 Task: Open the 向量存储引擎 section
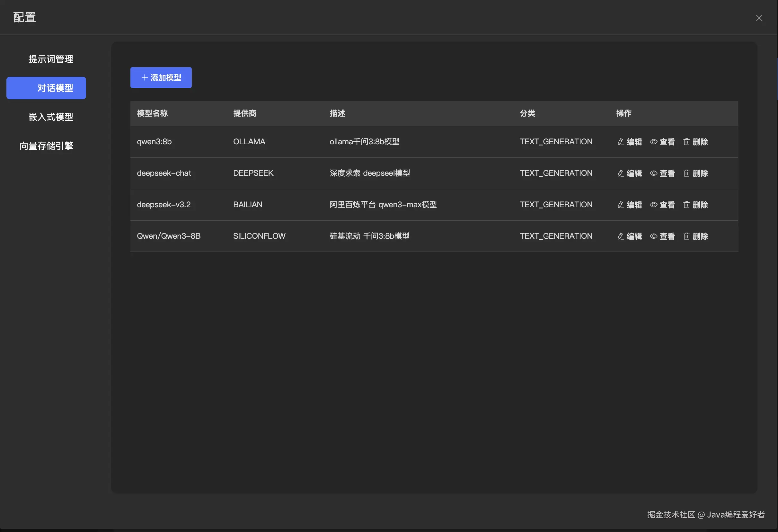click(46, 146)
